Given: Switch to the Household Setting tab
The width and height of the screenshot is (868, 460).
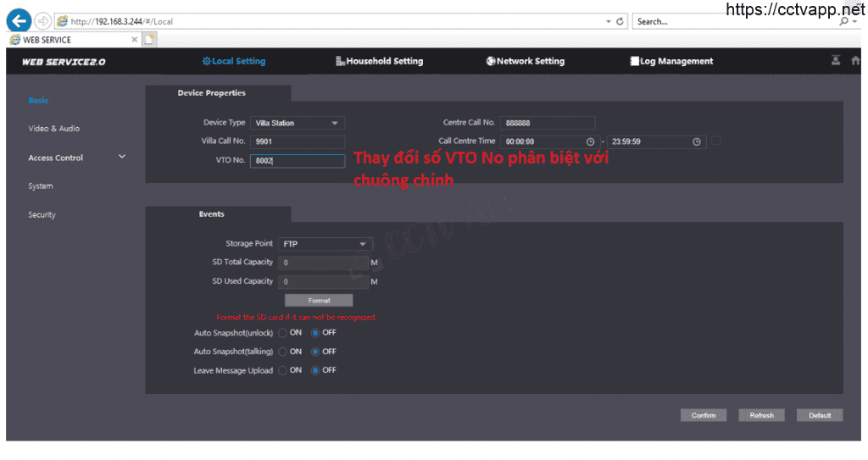Looking at the screenshot, I should pos(379,61).
